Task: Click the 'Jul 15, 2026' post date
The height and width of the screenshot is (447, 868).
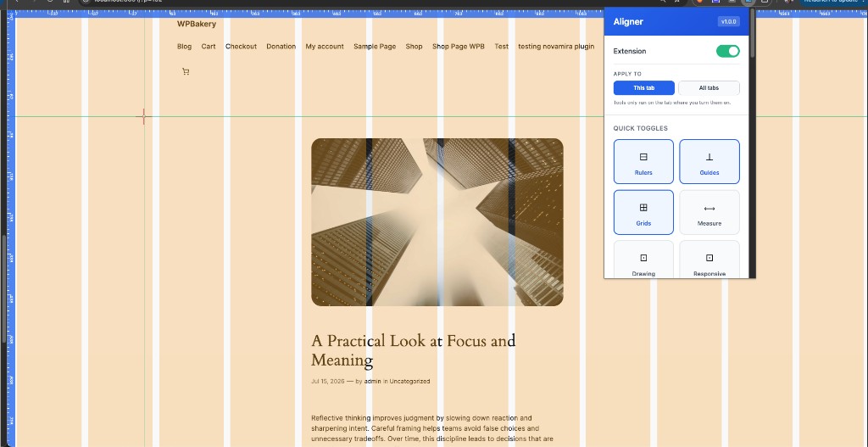Action: pyautogui.click(x=328, y=381)
